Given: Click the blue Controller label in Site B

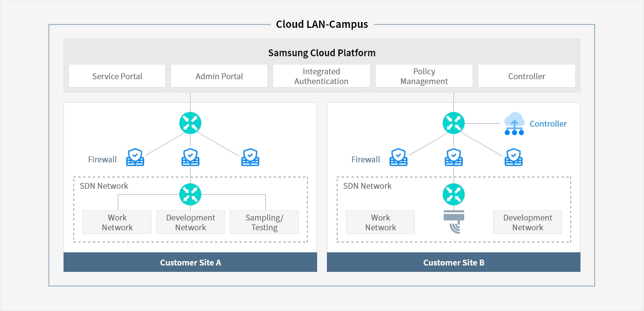Looking at the screenshot, I should point(548,124).
